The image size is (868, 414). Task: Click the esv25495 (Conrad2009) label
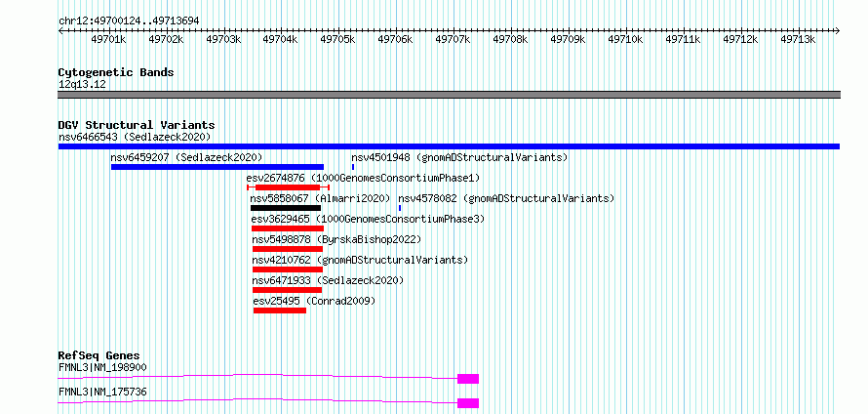[314, 301]
